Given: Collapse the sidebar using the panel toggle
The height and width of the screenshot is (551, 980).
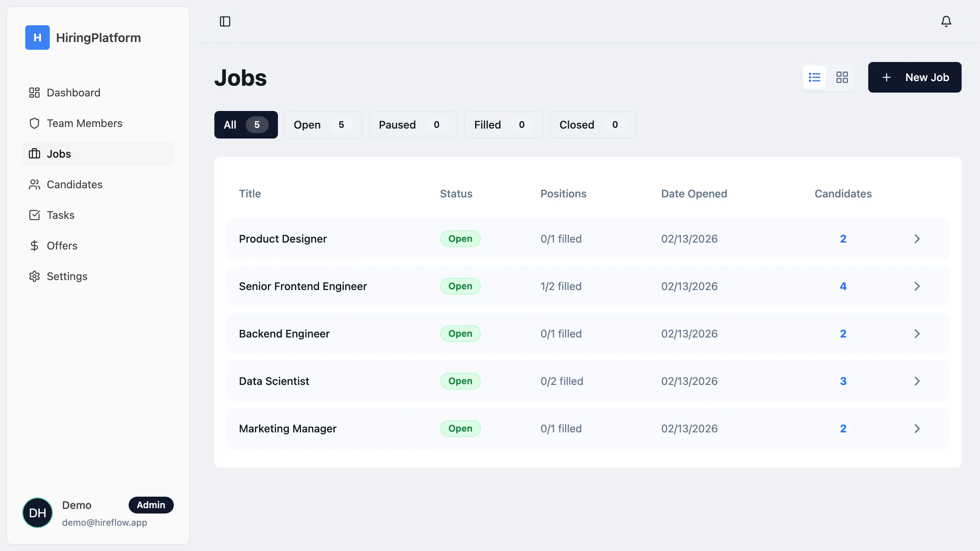Looking at the screenshot, I should tap(224, 22).
